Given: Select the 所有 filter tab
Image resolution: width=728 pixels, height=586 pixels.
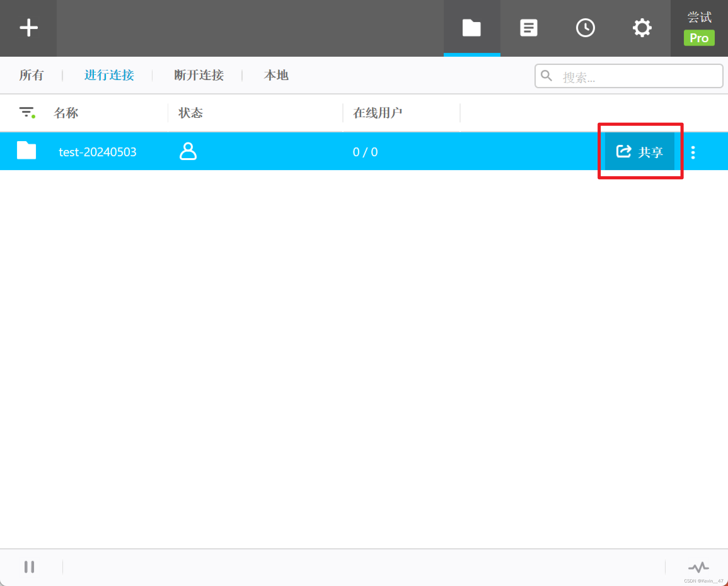Looking at the screenshot, I should (31, 75).
